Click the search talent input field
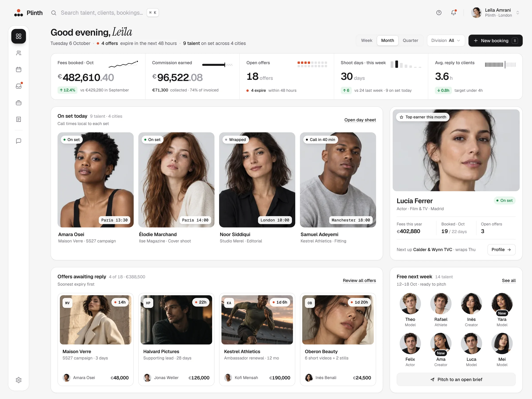The width and height of the screenshot is (532, 399). pyautogui.click(x=102, y=13)
